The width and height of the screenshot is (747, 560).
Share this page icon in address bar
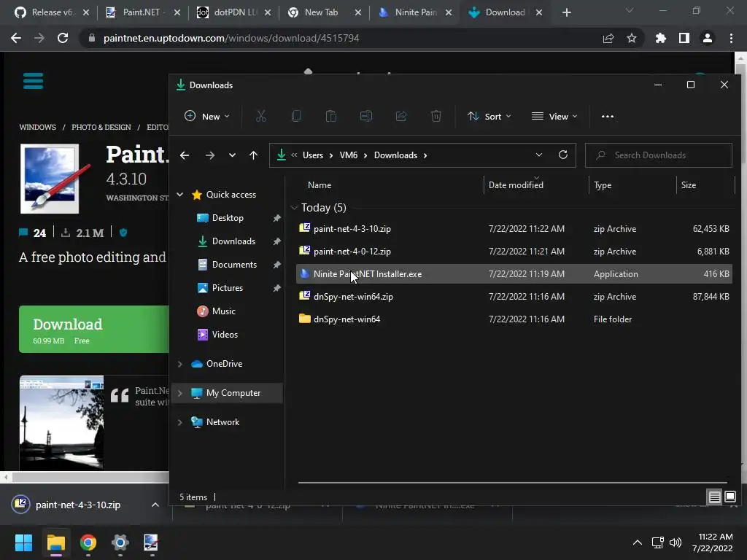coord(608,38)
